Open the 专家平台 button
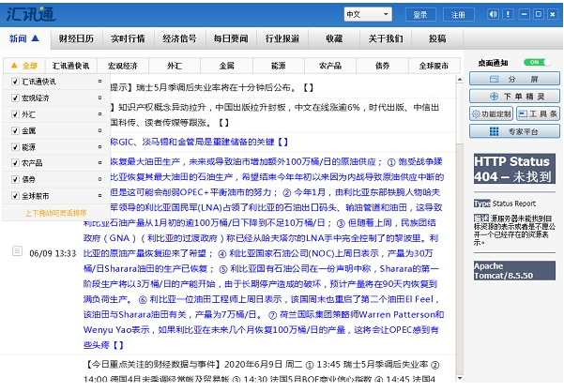Image resolution: width=564 pixels, height=392 pixels. click(x=514, y=131)
